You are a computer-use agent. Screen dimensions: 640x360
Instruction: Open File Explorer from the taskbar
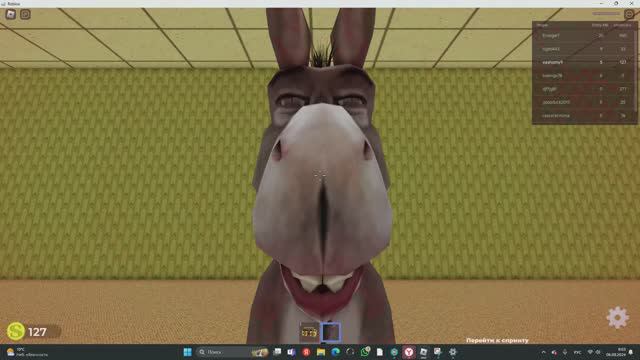click(321, 352)
